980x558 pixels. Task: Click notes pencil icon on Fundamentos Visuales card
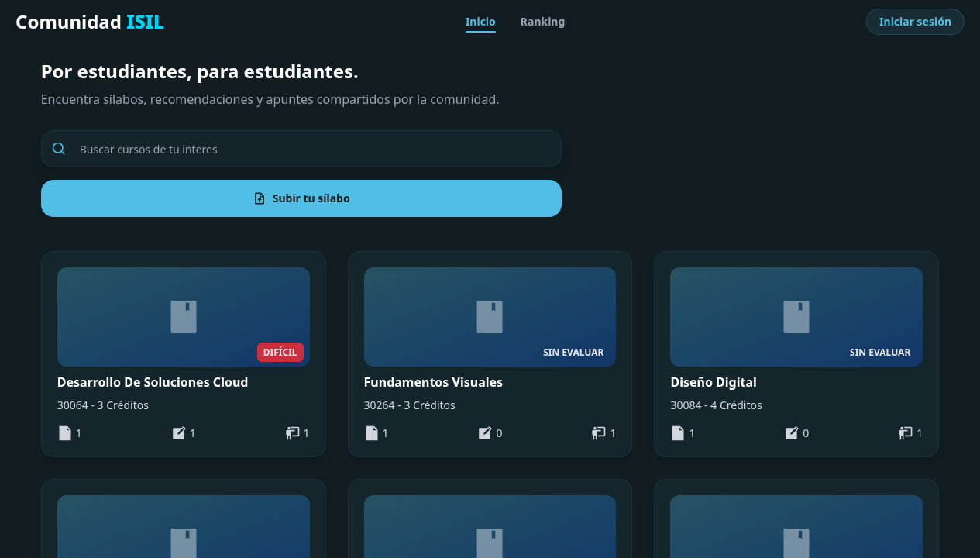coord(485,433)
